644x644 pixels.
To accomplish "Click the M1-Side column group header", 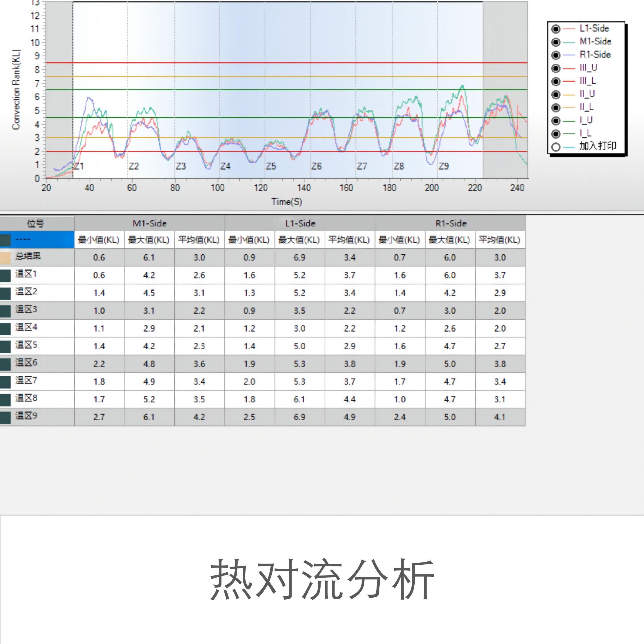I will [x=149, y=223].
